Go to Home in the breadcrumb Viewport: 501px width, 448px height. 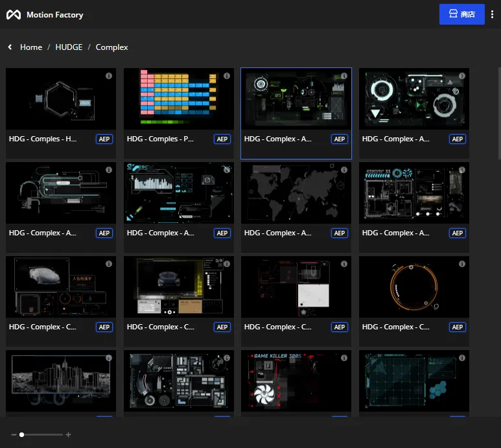[x=31, y=47]
